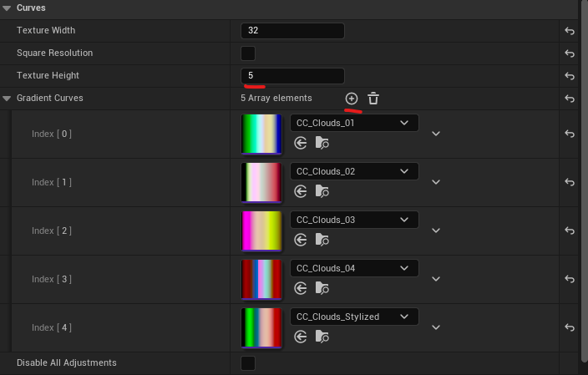
Task: Browse to CC_Clouds_01 in Content Browser
Action: (322, 143)
